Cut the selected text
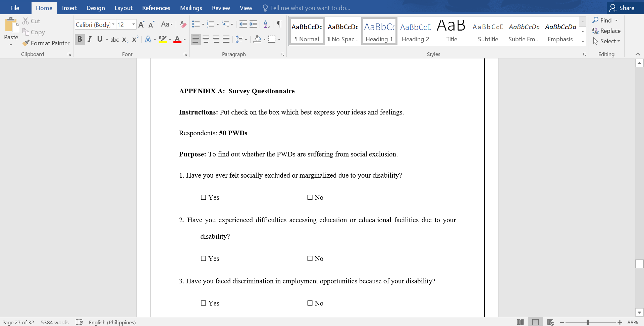 point(31,21)
